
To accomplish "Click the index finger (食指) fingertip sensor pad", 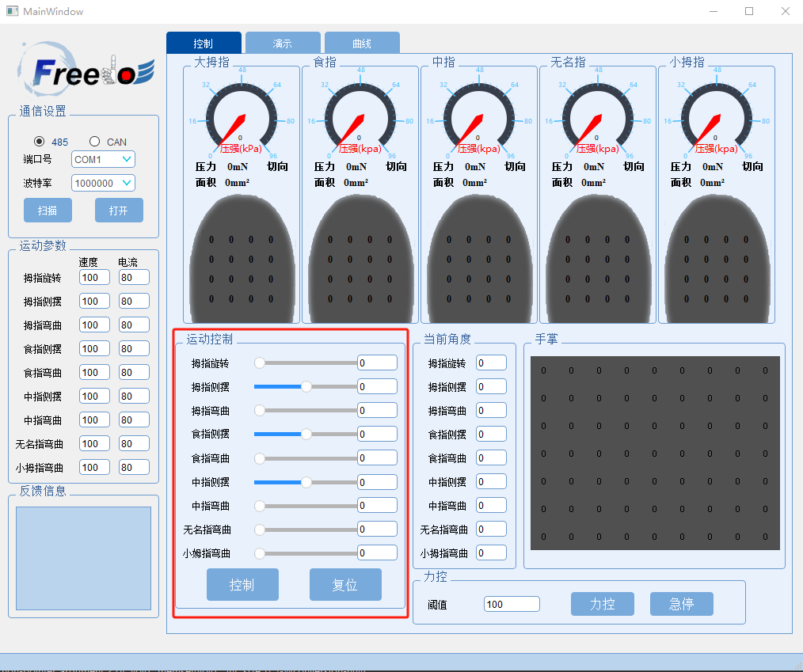I will pos(360,259).
